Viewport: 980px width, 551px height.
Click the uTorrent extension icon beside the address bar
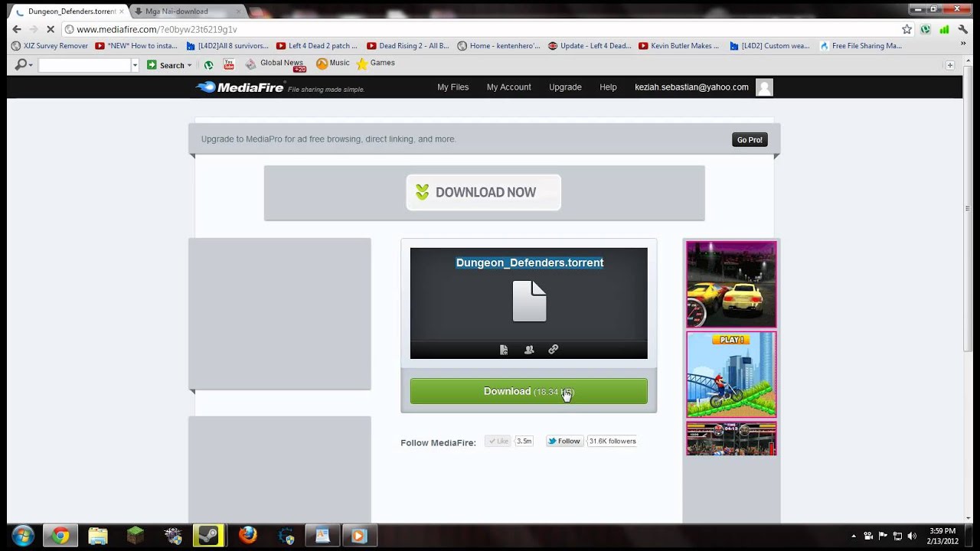926,29
